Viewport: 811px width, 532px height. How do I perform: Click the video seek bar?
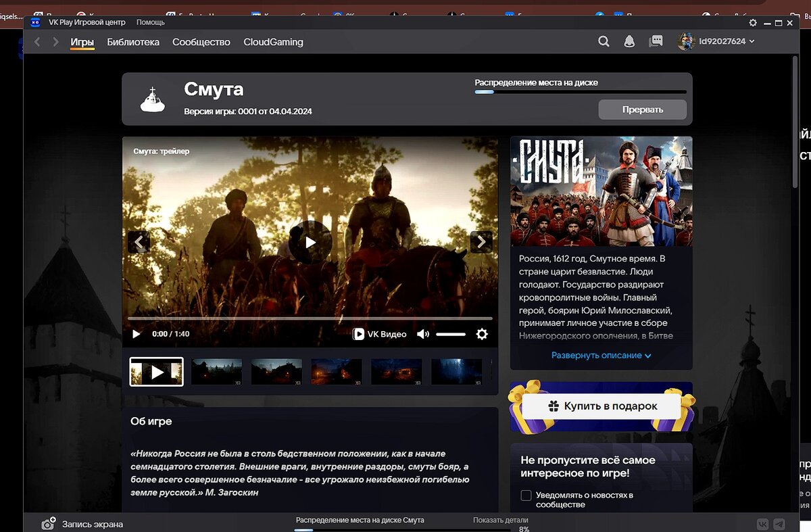310,318
